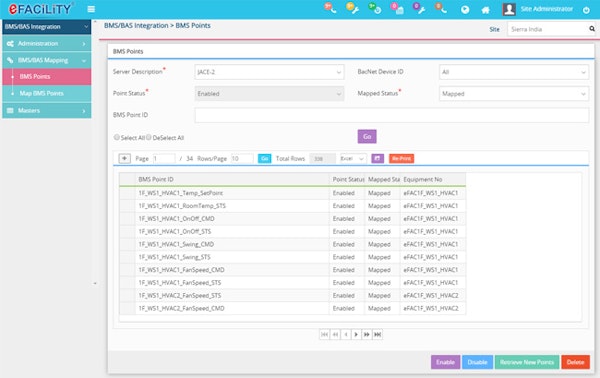Click the Site search field

click(547, 29)
